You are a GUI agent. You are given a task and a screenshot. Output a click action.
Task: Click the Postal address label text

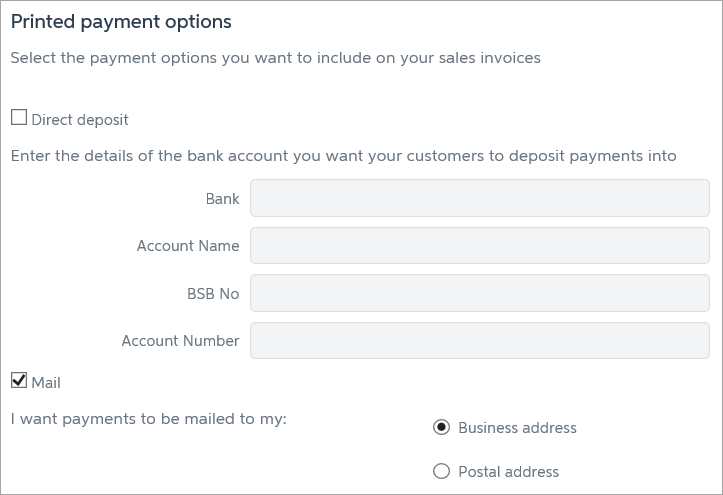click(508, 472)
